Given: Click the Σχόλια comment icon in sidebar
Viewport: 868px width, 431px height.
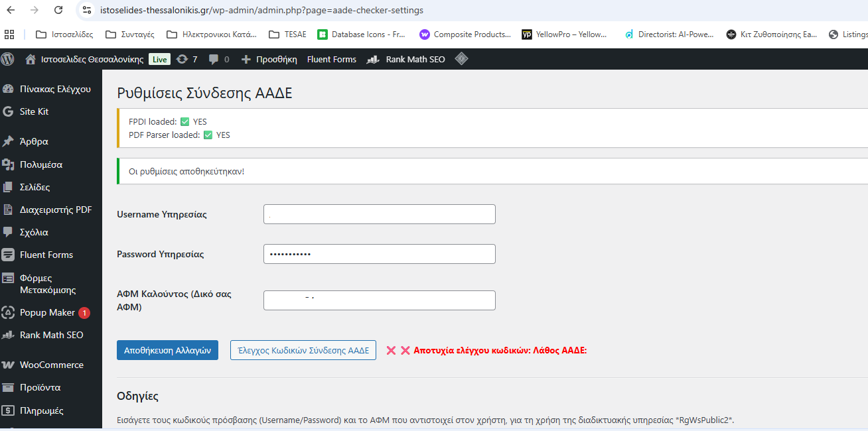Looking at the screenshot, I should click(8, 232).
